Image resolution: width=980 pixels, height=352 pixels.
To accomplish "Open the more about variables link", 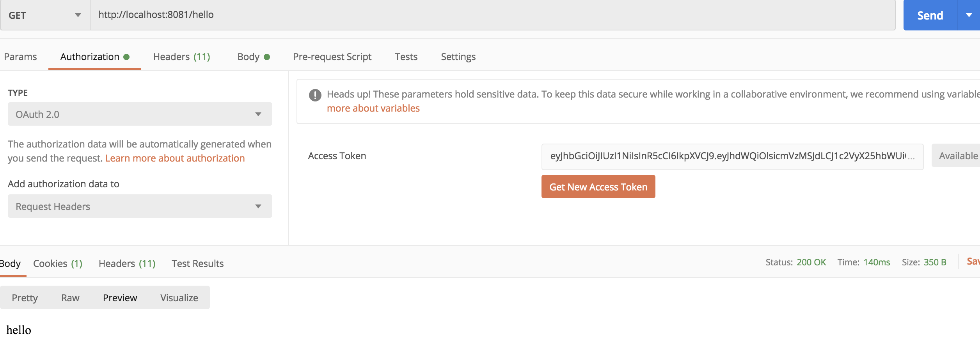I will coord(373,108).
